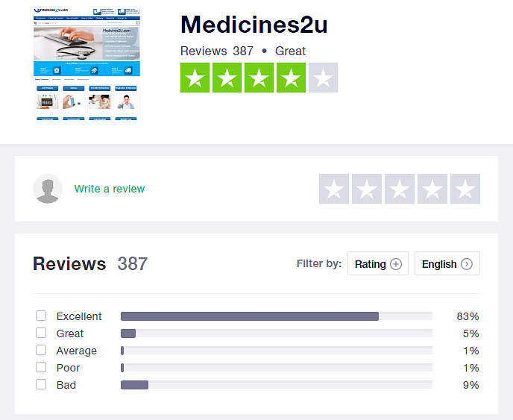Tick the Bad rating checkbox
The width and height of the screenshot is (513, 420).
(x=41, y=384)
